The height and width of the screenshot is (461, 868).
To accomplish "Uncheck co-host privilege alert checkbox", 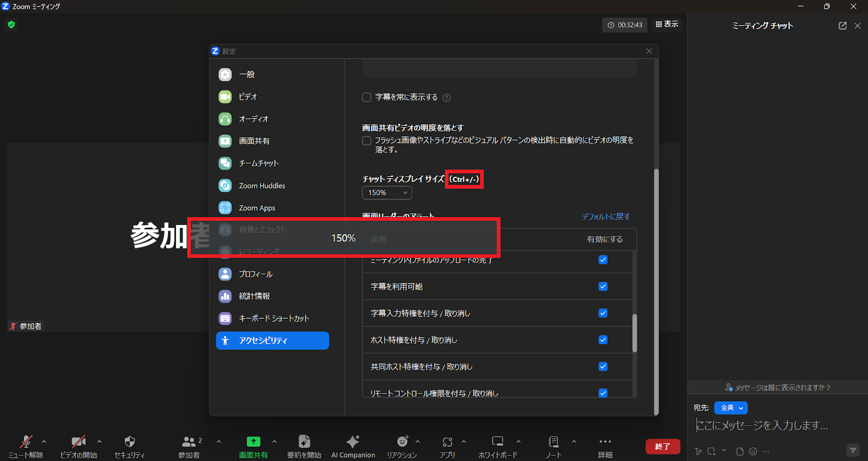I will (x=603, y=366).
